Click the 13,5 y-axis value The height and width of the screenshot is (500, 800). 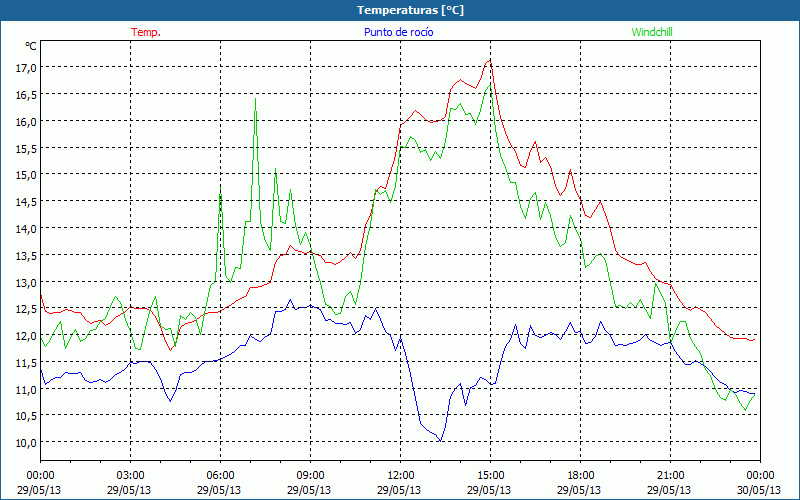[x=26, y=255]
